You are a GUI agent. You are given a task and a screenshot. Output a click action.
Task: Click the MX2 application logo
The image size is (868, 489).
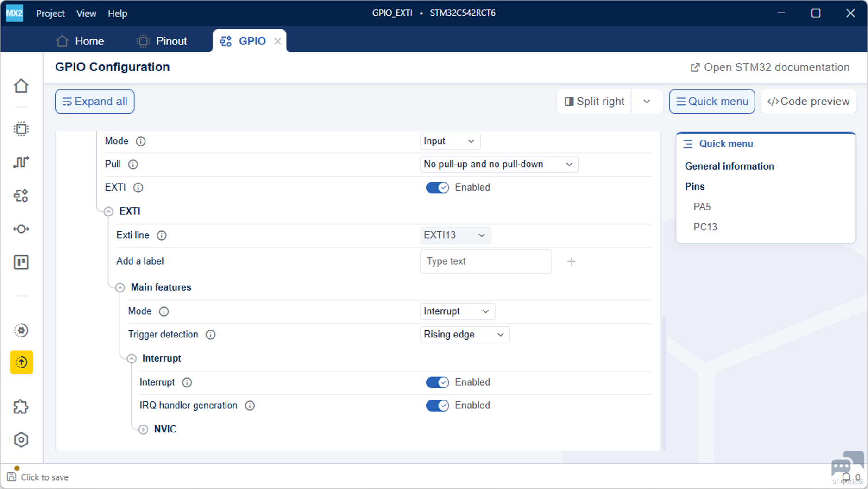(14, 13)
